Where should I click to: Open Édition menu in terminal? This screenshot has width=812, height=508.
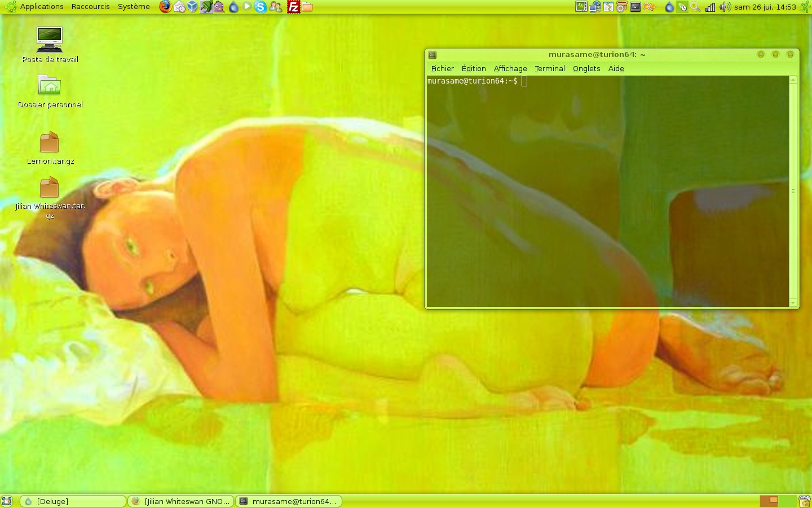coord(474,68)
